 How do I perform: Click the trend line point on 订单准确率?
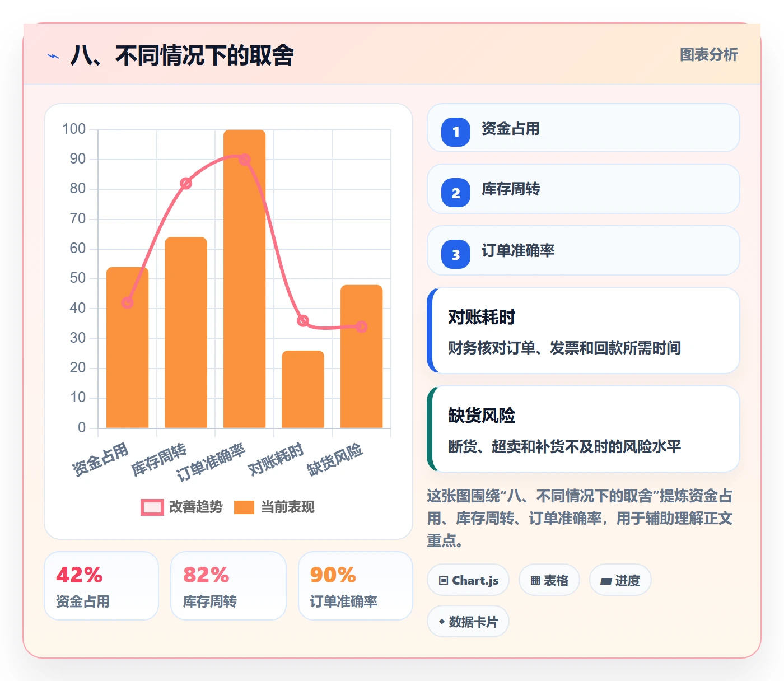point(245,160)
